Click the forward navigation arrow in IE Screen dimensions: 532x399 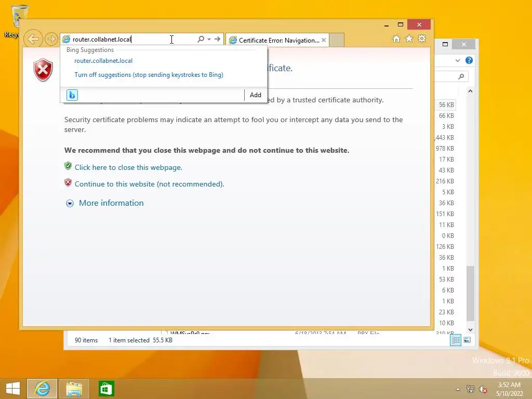51,39
